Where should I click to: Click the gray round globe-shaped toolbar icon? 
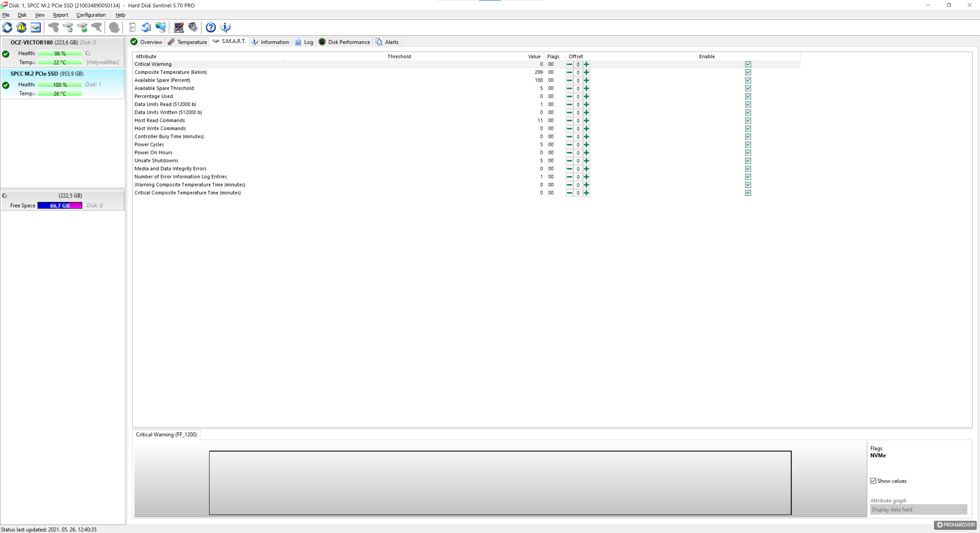pos(114,27)
